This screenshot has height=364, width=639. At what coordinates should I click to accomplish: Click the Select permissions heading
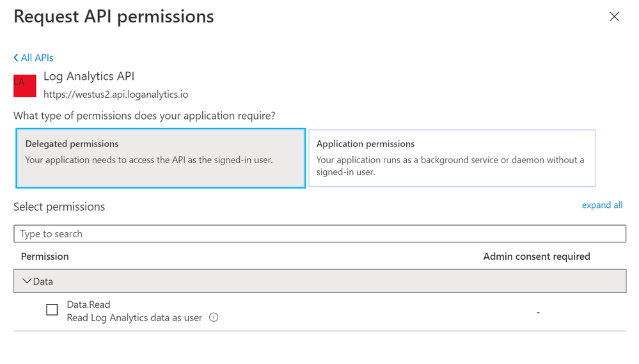(x=59, y=207)
